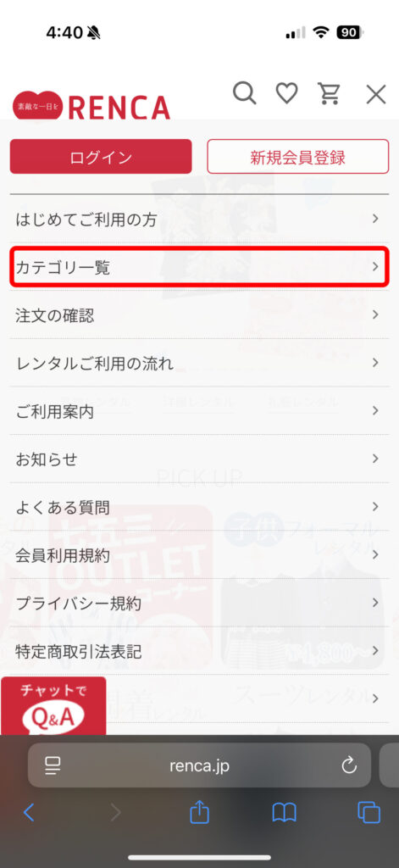399x868 pixels.
Task: Tap the renca.jp address field
Action: [x=199, y=765]
